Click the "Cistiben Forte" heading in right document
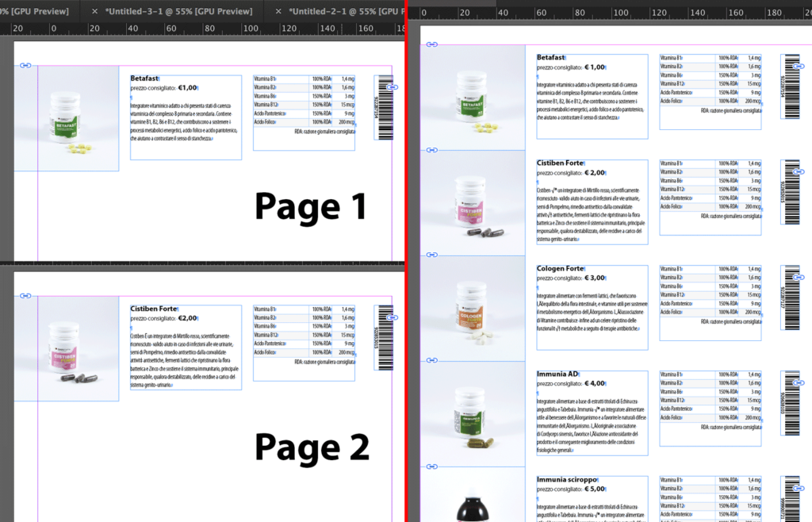This screenshot has height=522, width=812. tap(560, 163)
